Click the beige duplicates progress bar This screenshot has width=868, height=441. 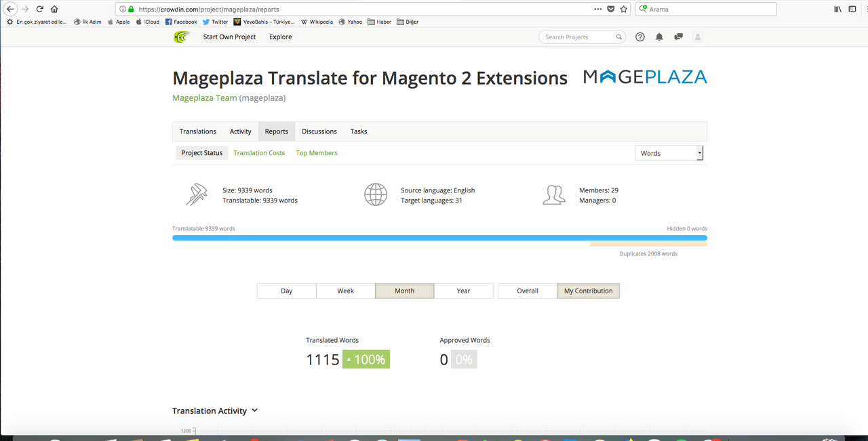tap(648, 245)
